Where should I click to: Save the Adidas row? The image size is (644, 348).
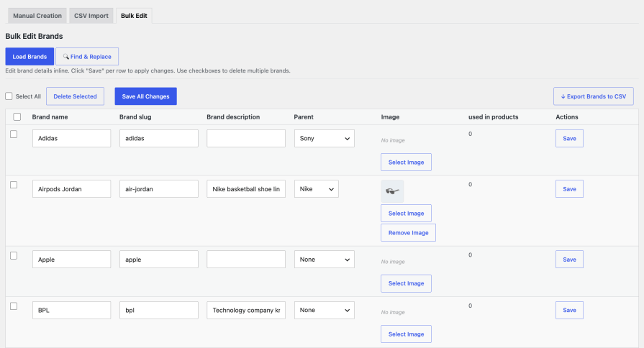(x=569, y=138)
